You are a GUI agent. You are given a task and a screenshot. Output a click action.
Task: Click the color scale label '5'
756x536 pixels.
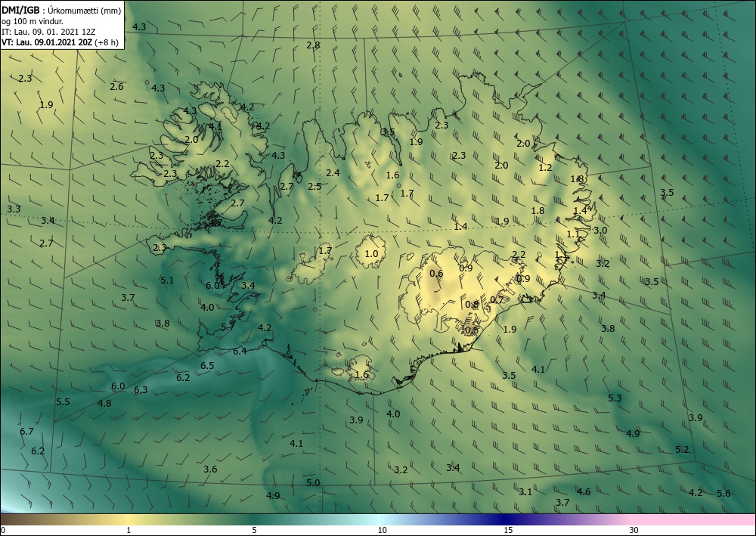coord(254,530)
